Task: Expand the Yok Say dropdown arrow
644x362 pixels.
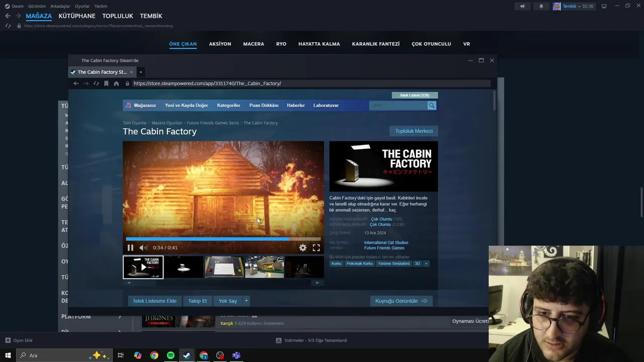Action: click(246, 301)
